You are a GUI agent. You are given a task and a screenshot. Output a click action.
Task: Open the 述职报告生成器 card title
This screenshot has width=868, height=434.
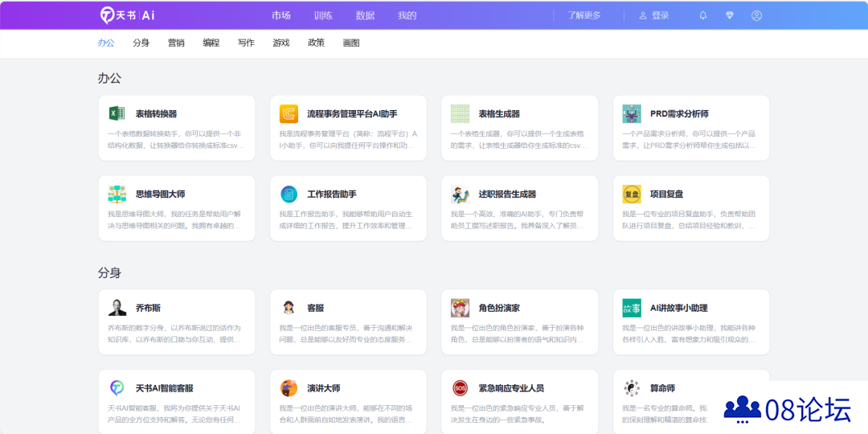tap(508, 194)
